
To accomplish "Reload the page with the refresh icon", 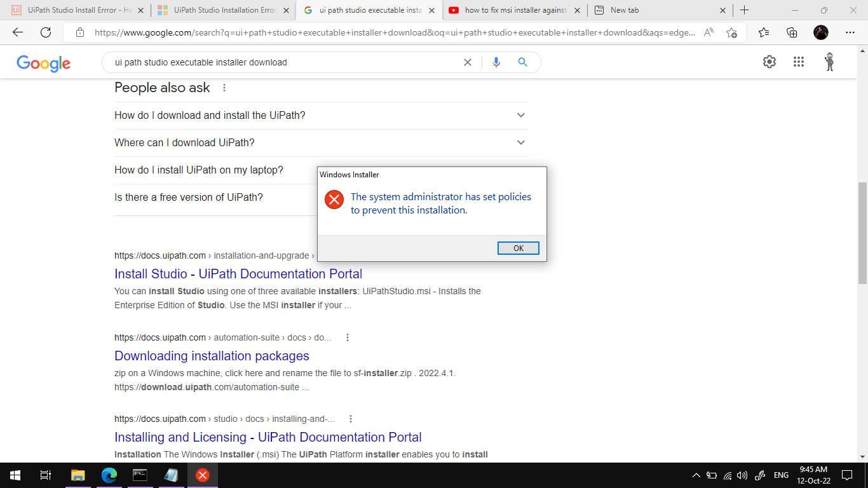I will [x=46, y=32].
